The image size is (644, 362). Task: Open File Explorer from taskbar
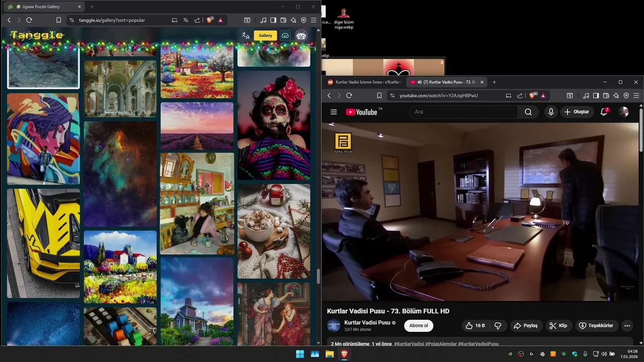tap(330, 354)
